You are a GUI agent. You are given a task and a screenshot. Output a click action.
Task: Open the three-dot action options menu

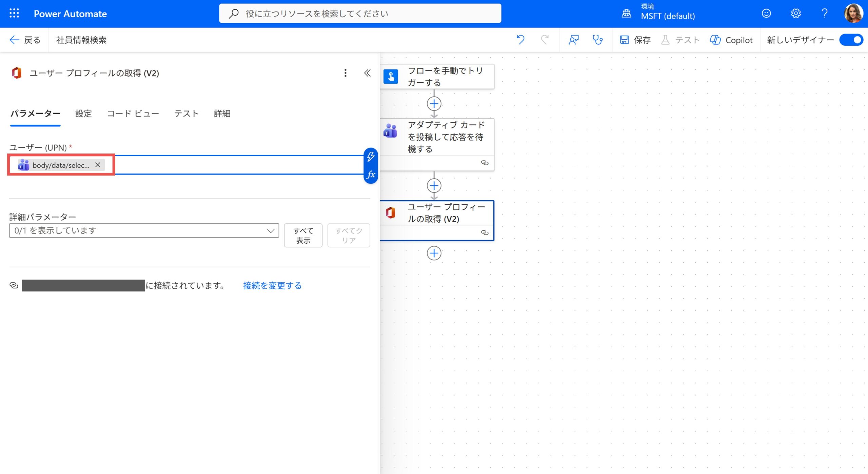click(x=345, y=73)
